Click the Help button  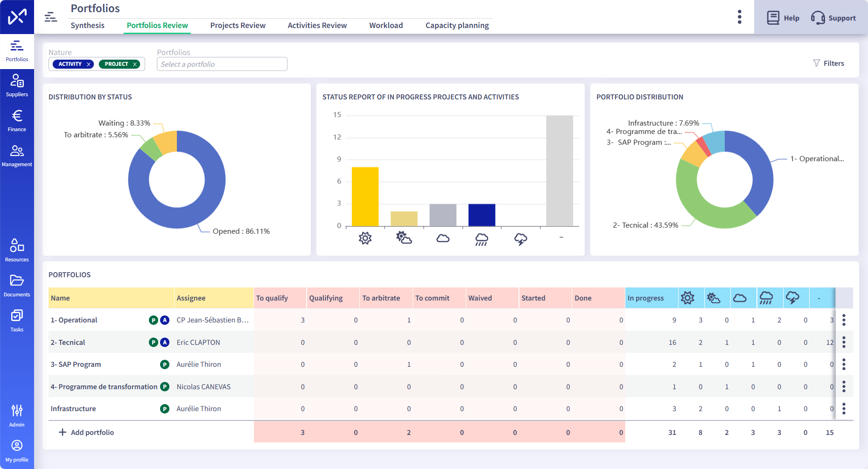point(783,18)
